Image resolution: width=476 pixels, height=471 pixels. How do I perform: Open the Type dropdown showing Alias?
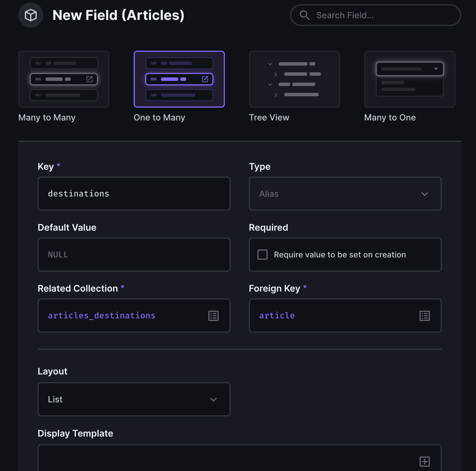(345, 194)
